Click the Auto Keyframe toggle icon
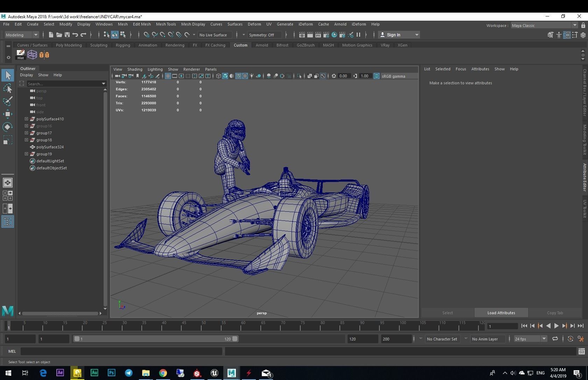Image resolution: width=588 pixels, height=380 pixels. pos(570,339)
